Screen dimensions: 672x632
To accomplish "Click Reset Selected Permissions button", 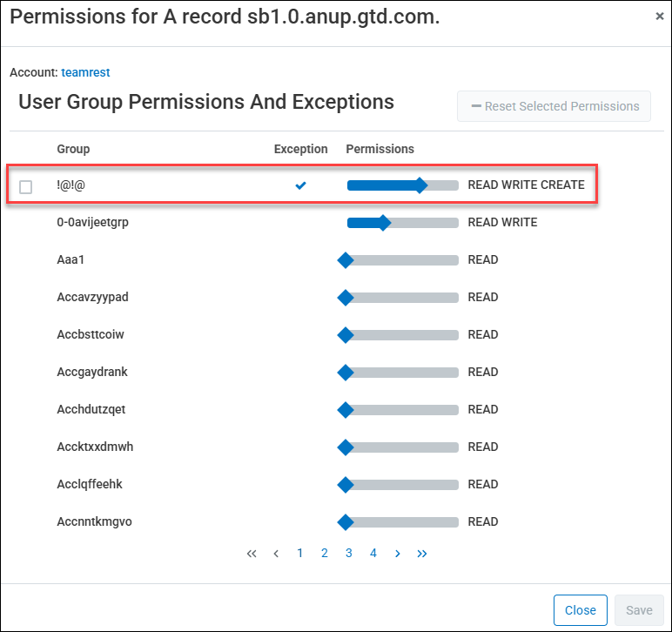I will click(554, 107).
